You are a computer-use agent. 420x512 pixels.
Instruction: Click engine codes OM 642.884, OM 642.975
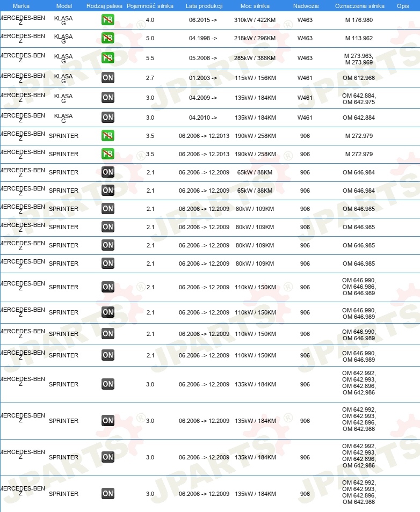coord(359,99)
